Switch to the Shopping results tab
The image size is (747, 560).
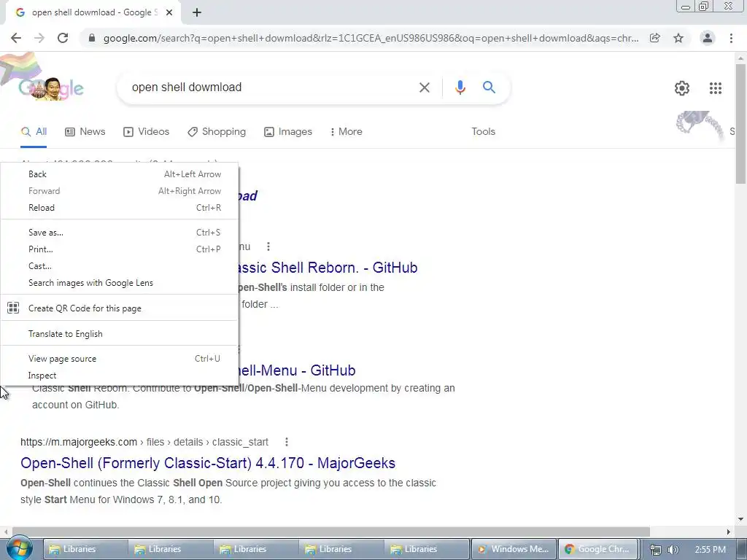click(217, 132)
